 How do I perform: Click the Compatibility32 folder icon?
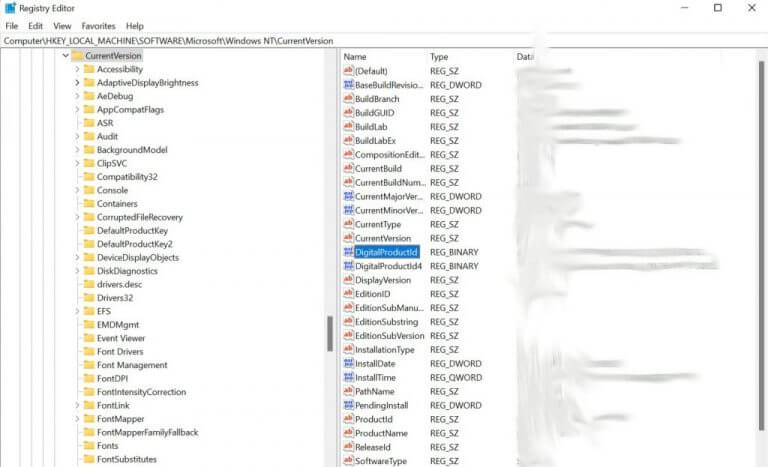pos(89,176)
